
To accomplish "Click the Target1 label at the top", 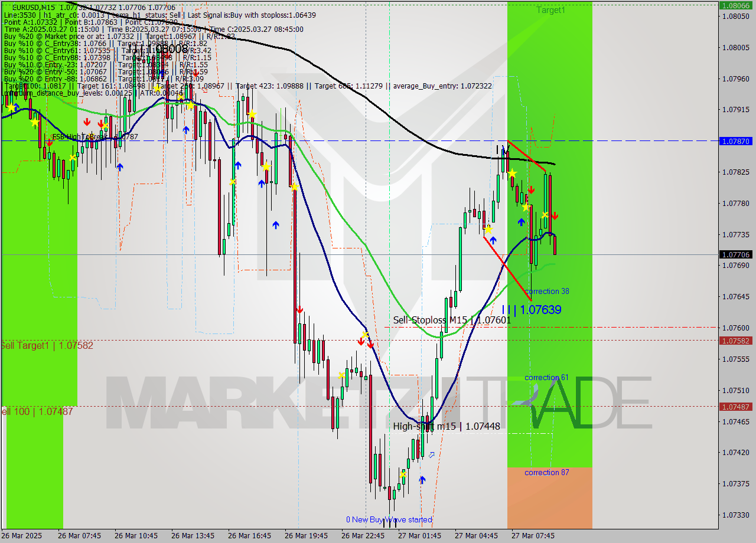I will (550, 10).
